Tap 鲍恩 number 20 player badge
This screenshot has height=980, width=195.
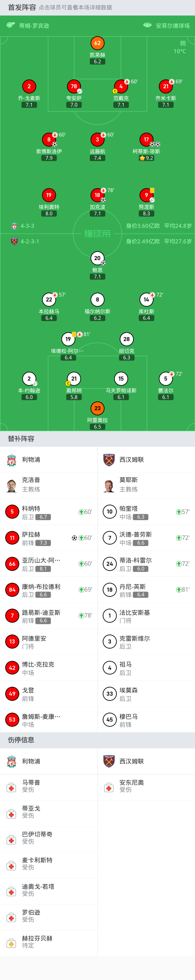[x=97, y=258]
